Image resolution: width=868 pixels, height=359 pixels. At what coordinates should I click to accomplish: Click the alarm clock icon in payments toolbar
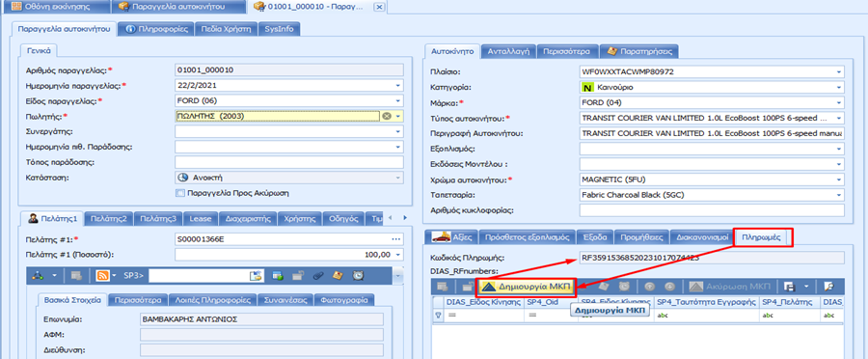pyautogui.click(x=624, y=287)
